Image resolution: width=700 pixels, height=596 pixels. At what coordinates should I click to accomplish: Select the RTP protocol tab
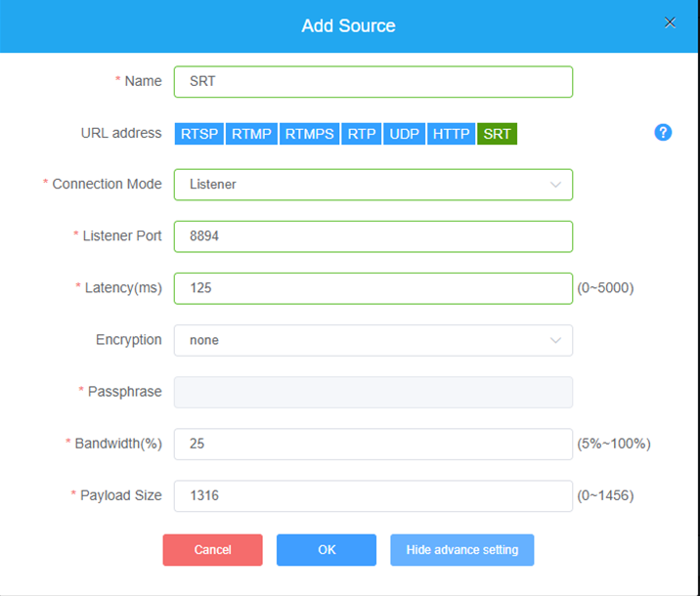click(362, 134)
